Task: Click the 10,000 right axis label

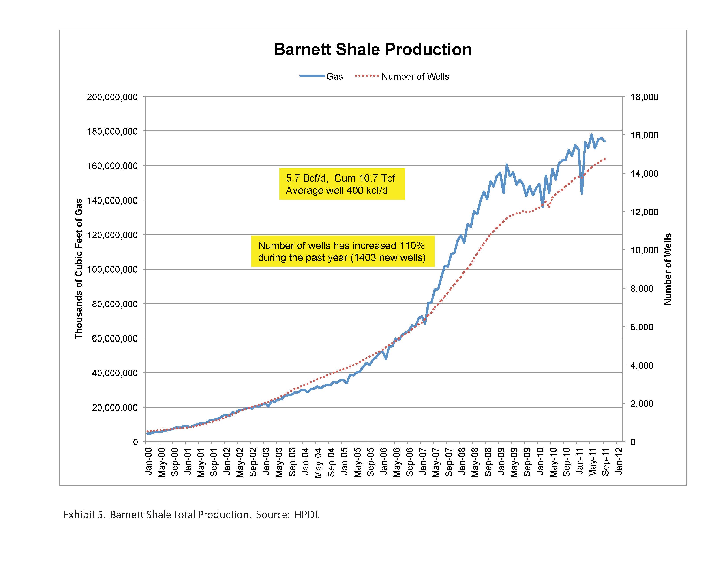Action: tap(644, 250)
